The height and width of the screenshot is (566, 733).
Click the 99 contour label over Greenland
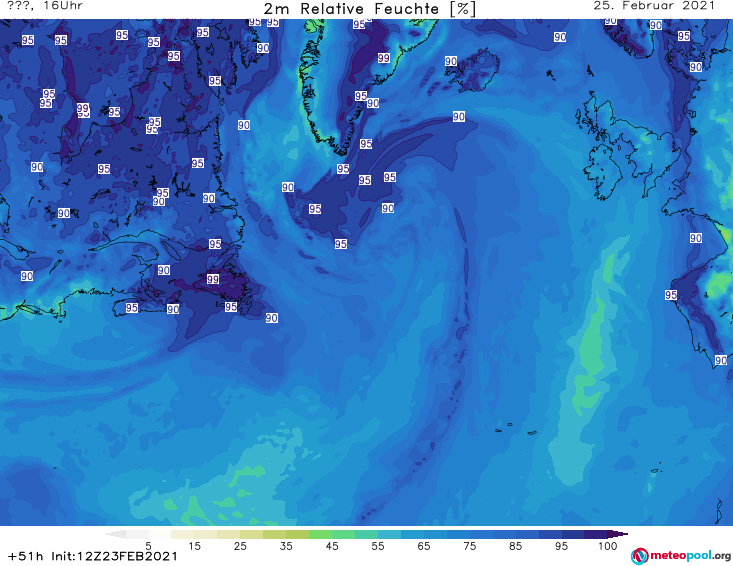point(384,58)
